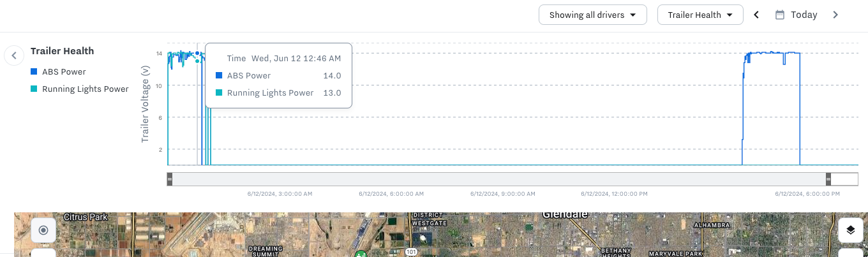Click the green vehicle marker on map

[x=359, y=254]
